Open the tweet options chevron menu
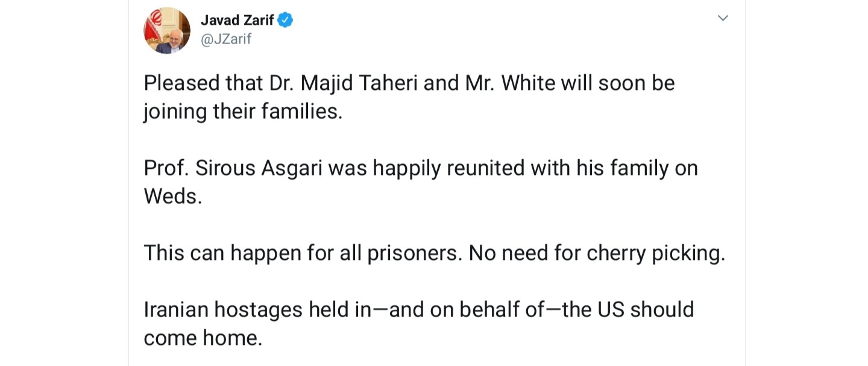This screenshot has height=366, width=868. pos(723,18)
